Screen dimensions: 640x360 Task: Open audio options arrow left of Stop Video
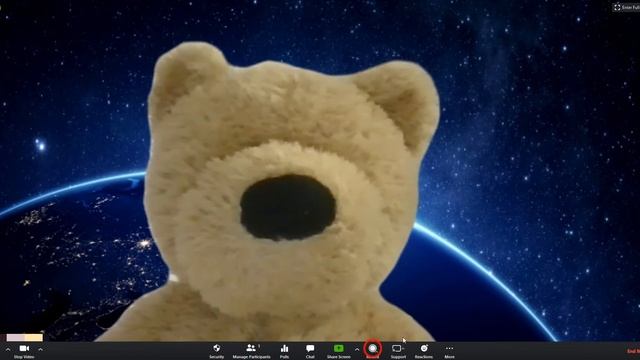[x=8, y=349]
